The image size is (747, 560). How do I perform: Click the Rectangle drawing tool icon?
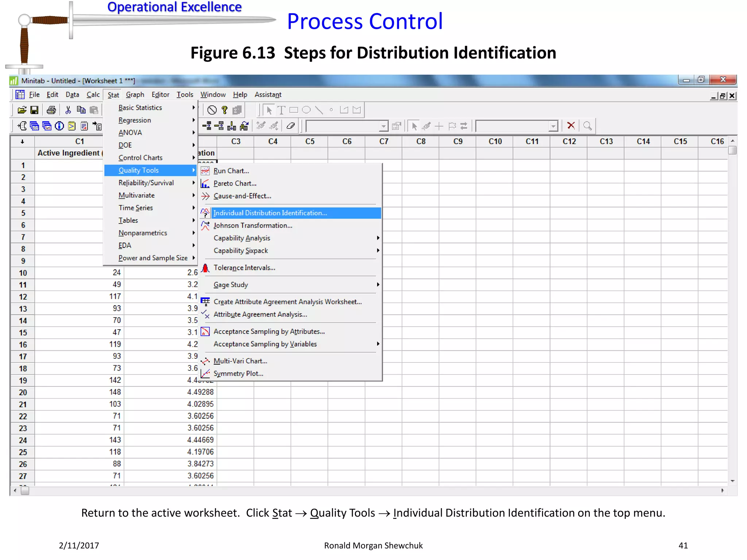pos(294,110)
